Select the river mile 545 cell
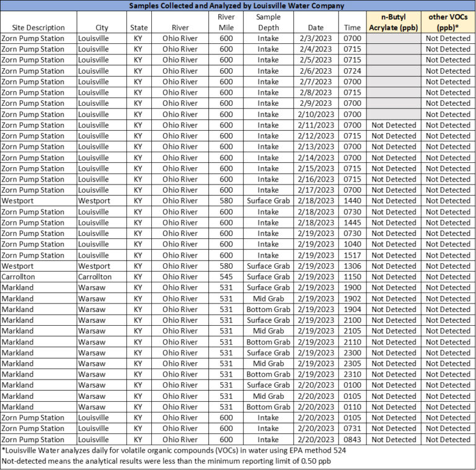 [x=226, y=277]
